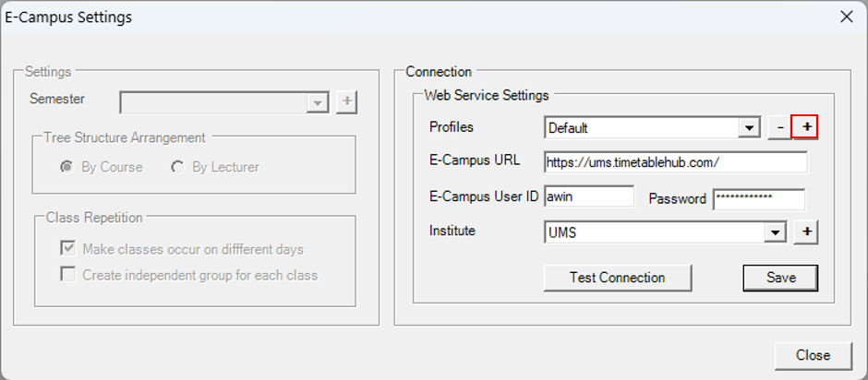This screenshot has width=868, height=380.
Task: Click the plus button beside Semester
Action: pyautogui.click(x=347, y=101)
